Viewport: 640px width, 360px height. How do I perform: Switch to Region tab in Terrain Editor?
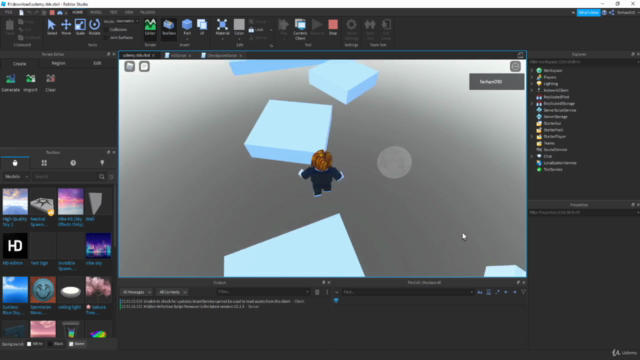click(x=58, y=63)
